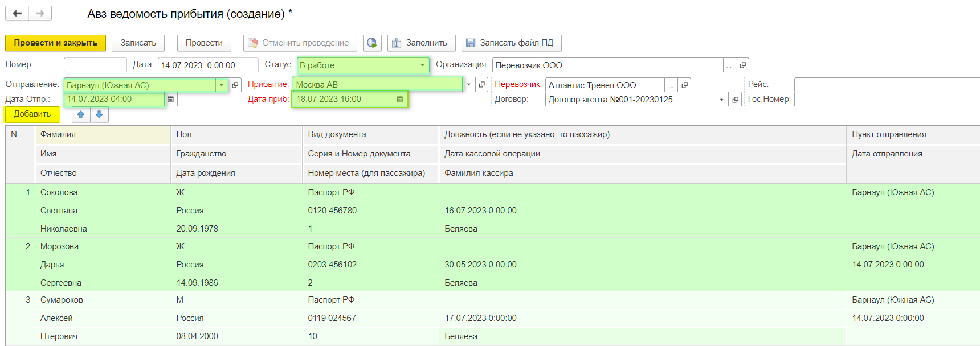
Task: Move the selected row down with blue arrow
Action: tap(99, 114)
